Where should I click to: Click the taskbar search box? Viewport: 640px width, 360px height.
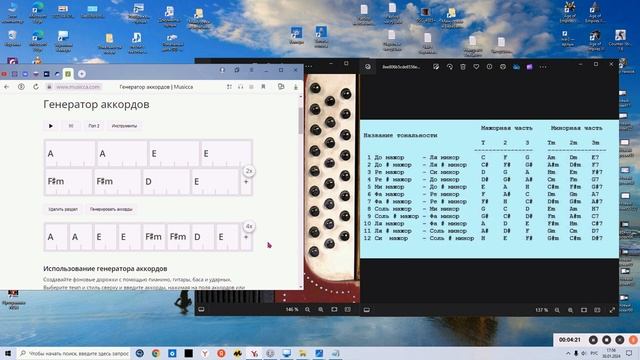74,353
